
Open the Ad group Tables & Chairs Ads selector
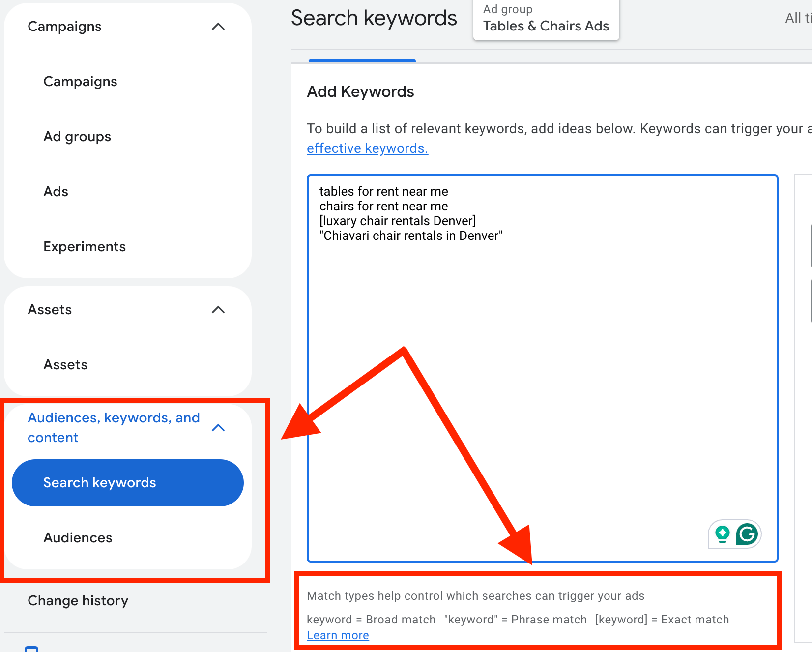[x=546, y=20]
